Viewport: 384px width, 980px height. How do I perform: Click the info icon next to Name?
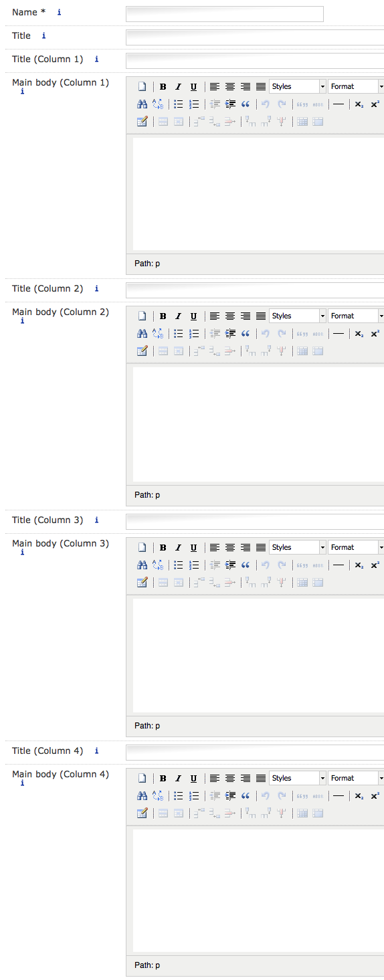click(x=59, y=12)
